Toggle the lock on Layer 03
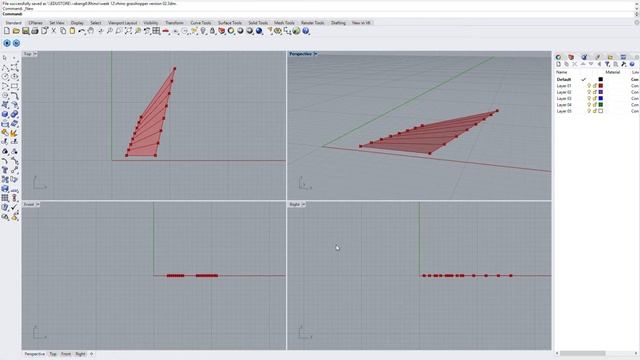This screenshot has height=360, width=640. click(x=595, y=98)
